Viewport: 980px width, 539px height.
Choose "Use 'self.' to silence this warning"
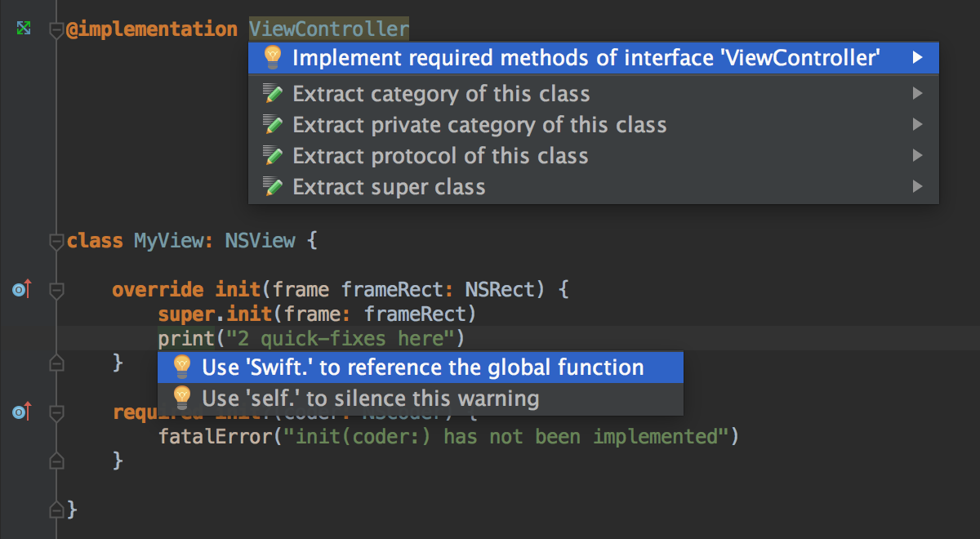coord(370,399)
